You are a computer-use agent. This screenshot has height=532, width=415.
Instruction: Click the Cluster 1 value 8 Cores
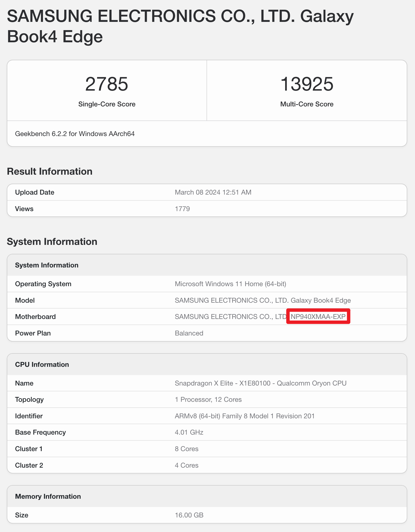[x=186, y=449]
